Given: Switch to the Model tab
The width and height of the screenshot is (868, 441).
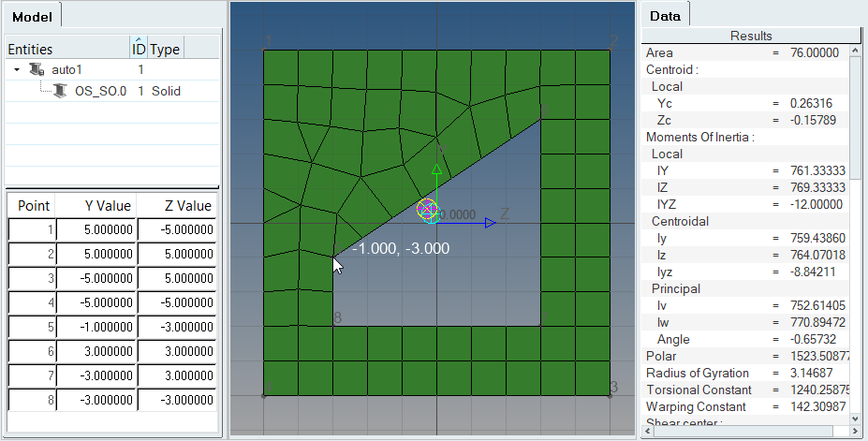Looking at the screenshot, I should click(x=31, y=16).
